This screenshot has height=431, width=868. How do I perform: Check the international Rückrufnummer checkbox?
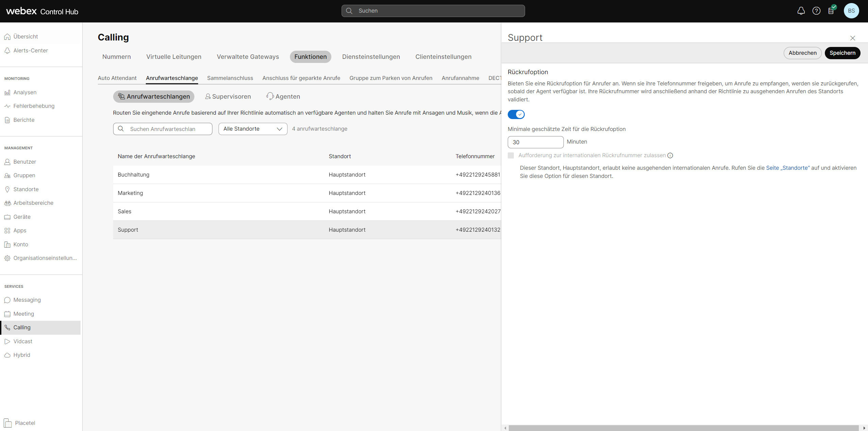coord(511,155)
